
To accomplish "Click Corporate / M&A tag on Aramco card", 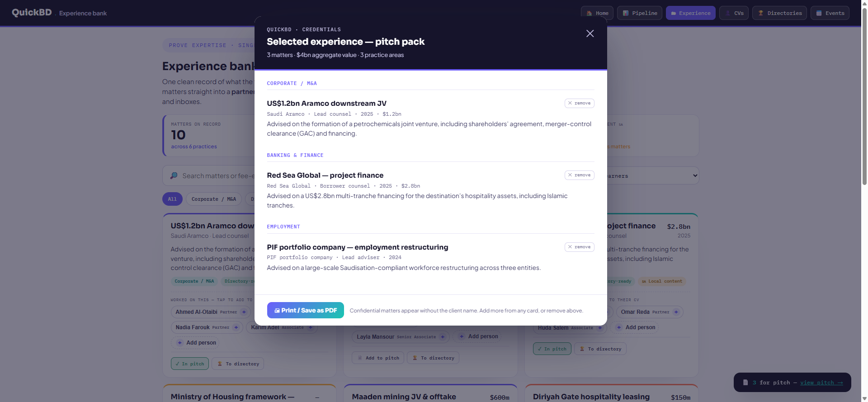I will pyautogui.click(x=194, y=281).
